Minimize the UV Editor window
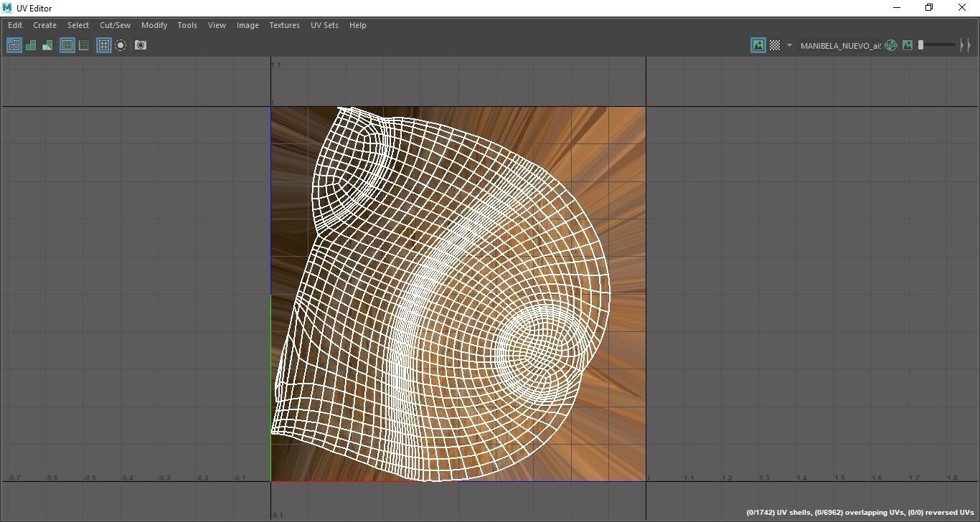Screen dimensions: 980x522 click(x=897, y=8)
